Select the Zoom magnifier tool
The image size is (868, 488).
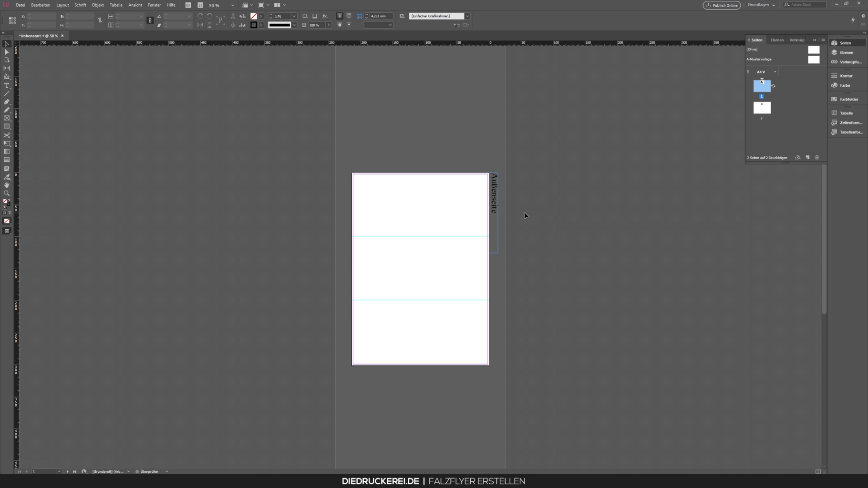pos(7,193)
